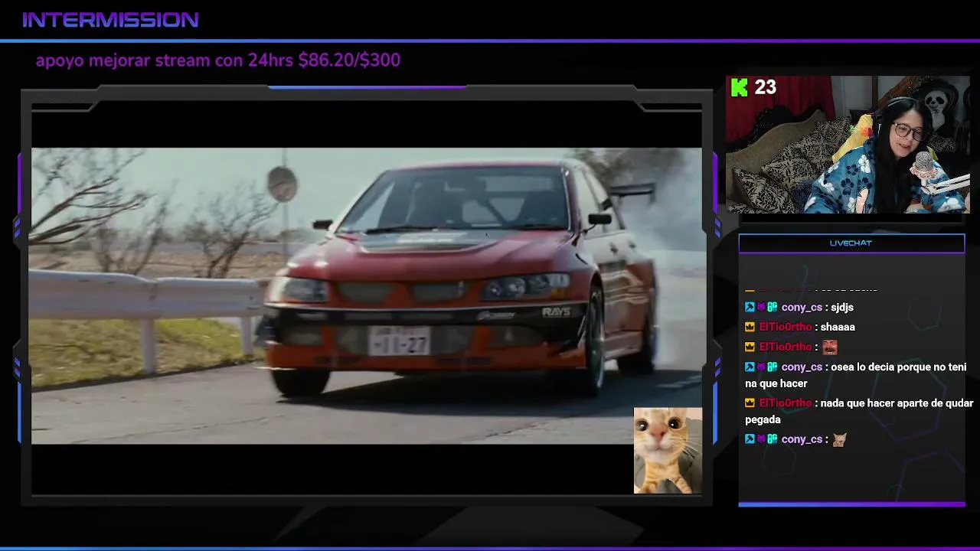Click username cony_cs on "osea lo decia" message
The height and width of the screenshot is (551, 980).
[802, 367]
